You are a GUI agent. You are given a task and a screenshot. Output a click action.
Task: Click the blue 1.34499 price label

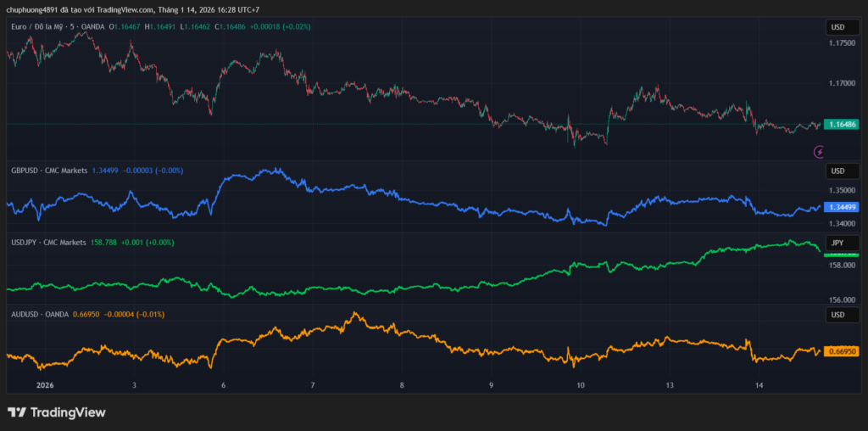(x=842, y=207)
